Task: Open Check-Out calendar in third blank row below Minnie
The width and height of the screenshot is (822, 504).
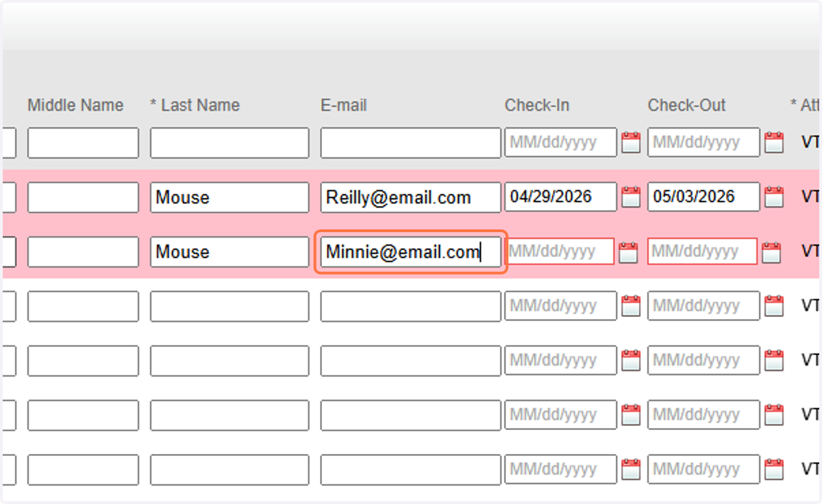Action: [x=774, y=415]
